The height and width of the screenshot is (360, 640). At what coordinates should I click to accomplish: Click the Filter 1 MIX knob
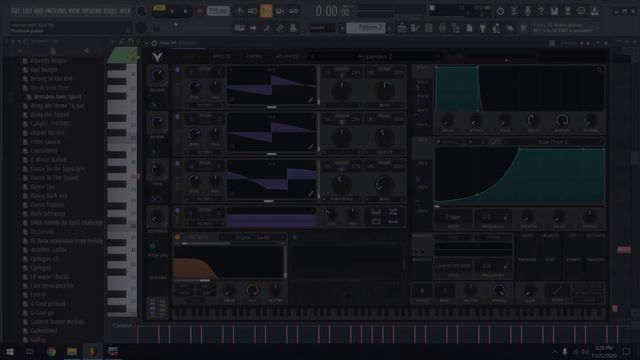tap(252, 291)
